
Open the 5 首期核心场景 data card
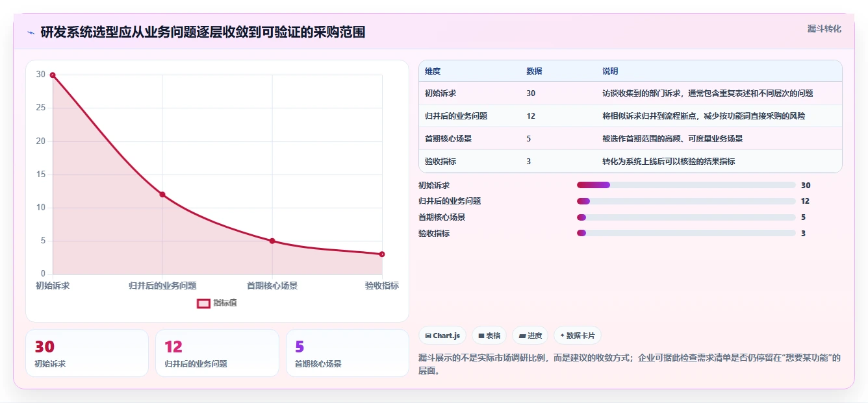[x=348, y=353]
